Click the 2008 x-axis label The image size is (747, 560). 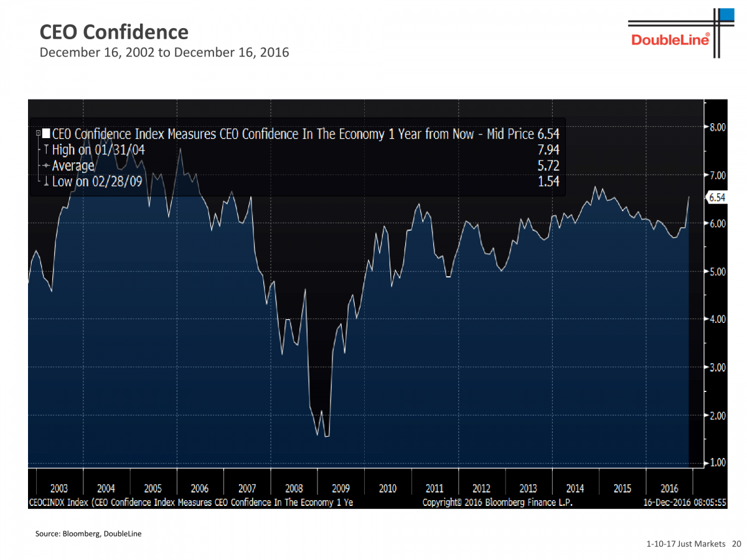[x=294, y=488]
